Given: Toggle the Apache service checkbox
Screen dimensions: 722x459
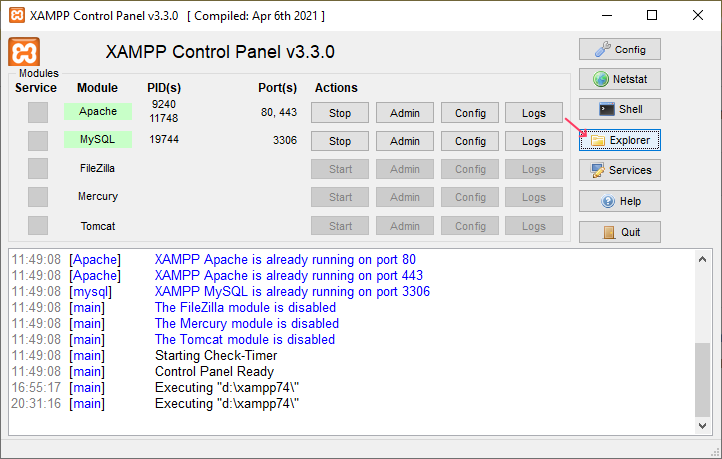Looking at the screenshot, I should (38, 112).
